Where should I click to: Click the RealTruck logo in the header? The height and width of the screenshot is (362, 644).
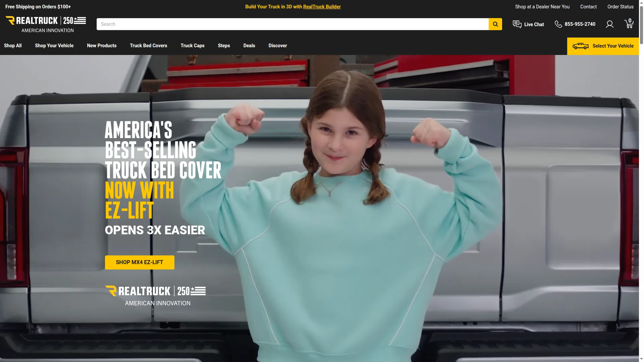46,24
